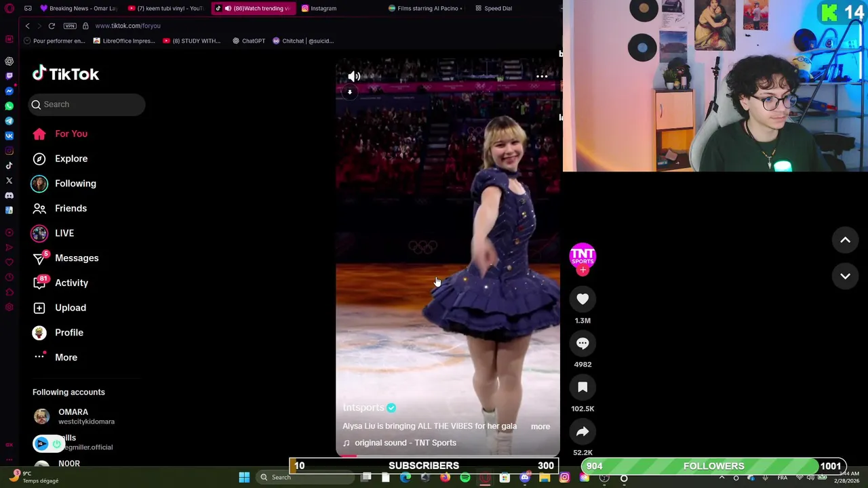Open OMARA following account
This screenshot has width=868, height=488.
pyautogui.click(x=74, y=416)
